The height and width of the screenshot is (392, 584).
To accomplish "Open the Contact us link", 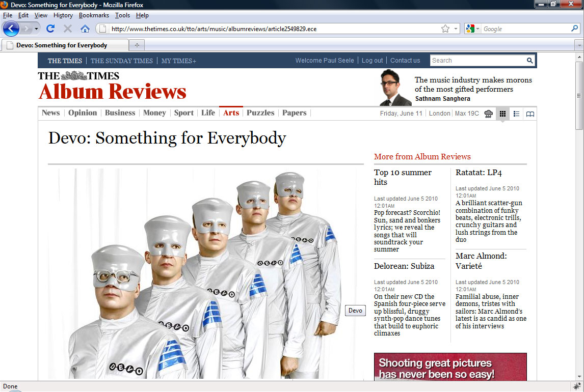I will 405,60.
